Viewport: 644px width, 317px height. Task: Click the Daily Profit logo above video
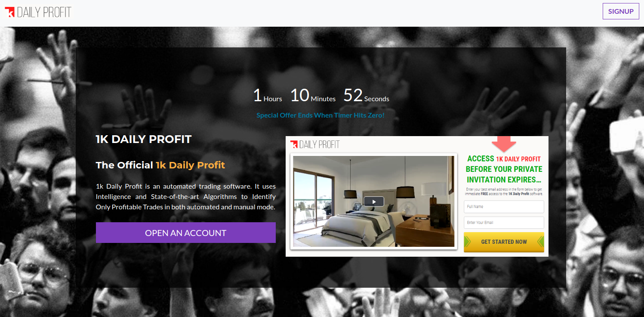click(315, 144)
